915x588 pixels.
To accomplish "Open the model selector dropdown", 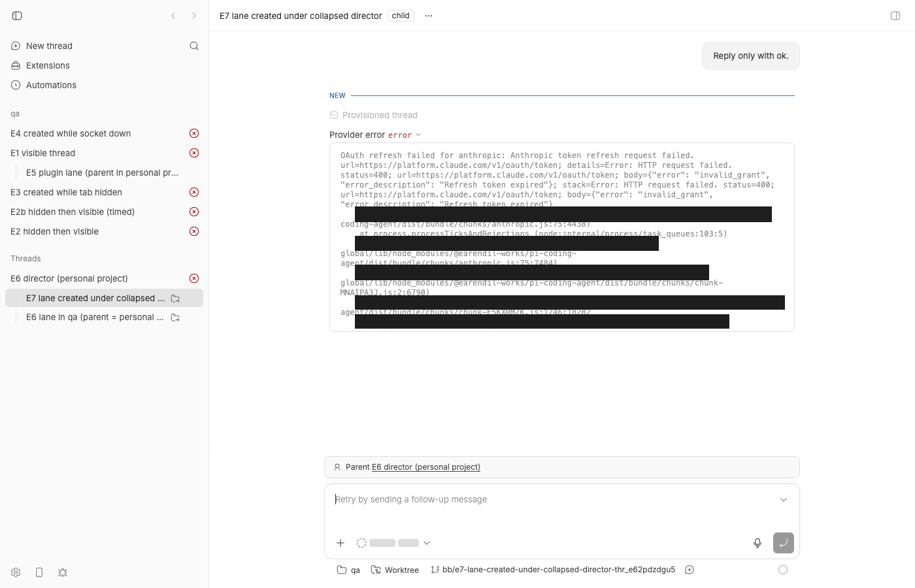I will coord(393,543).
